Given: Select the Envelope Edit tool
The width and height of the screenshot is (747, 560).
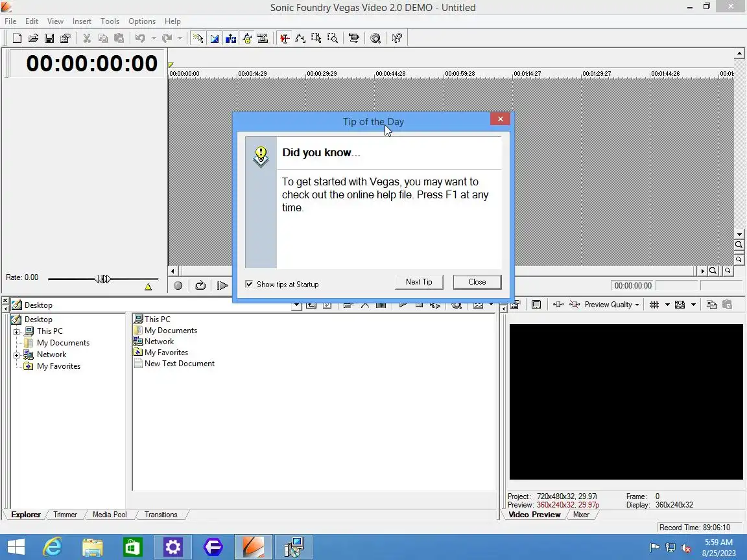Looking at the screenshot, I should point(300,38).
